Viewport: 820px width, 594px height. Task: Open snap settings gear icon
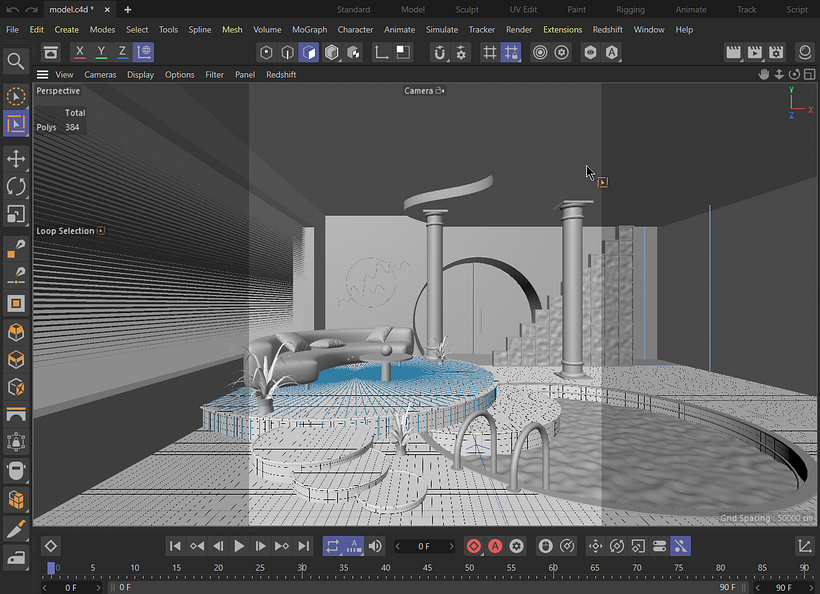click(x=461, y=52)
